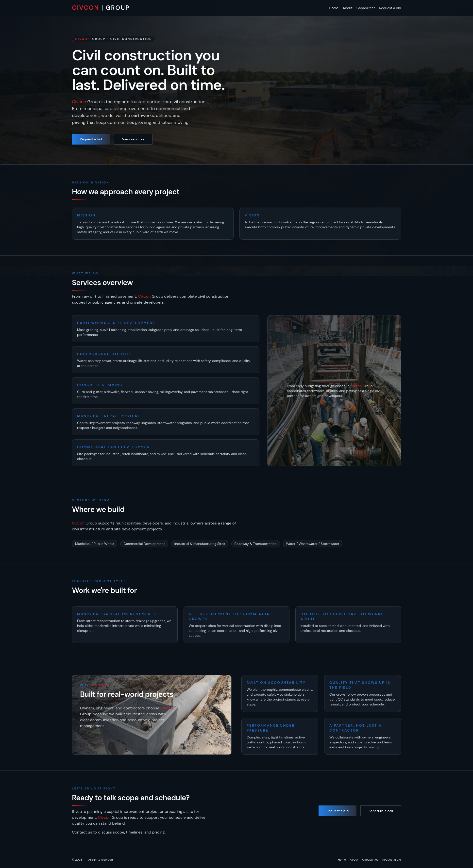Open Home in the footer
Viewport: 473px width, 868px height.
[342, 860]
